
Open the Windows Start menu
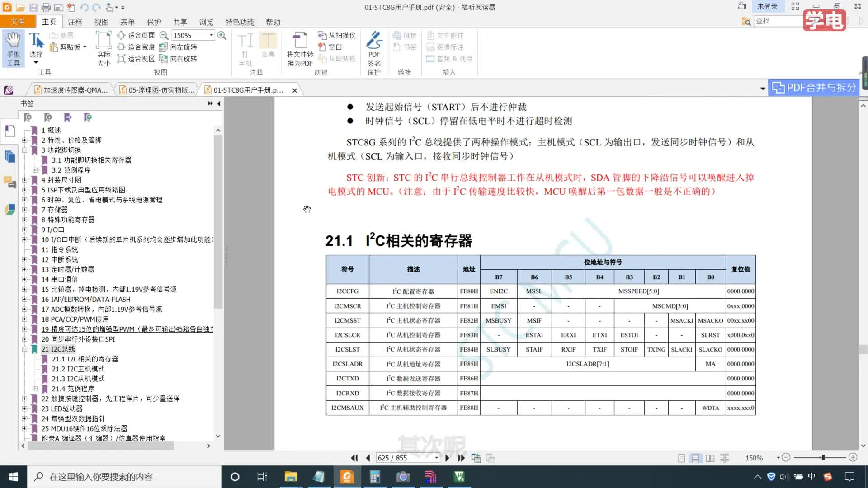[x=14, y=477]
